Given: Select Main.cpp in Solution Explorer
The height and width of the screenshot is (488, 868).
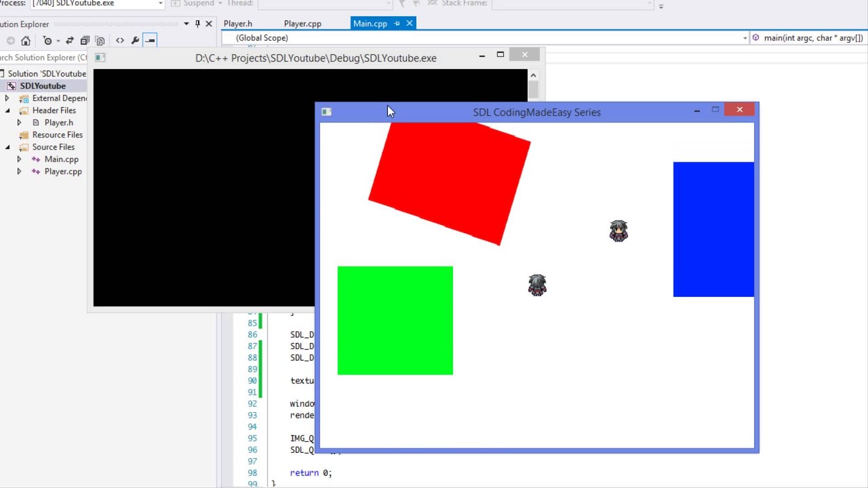Looking at the screenshot, I should tap(62, 159).
